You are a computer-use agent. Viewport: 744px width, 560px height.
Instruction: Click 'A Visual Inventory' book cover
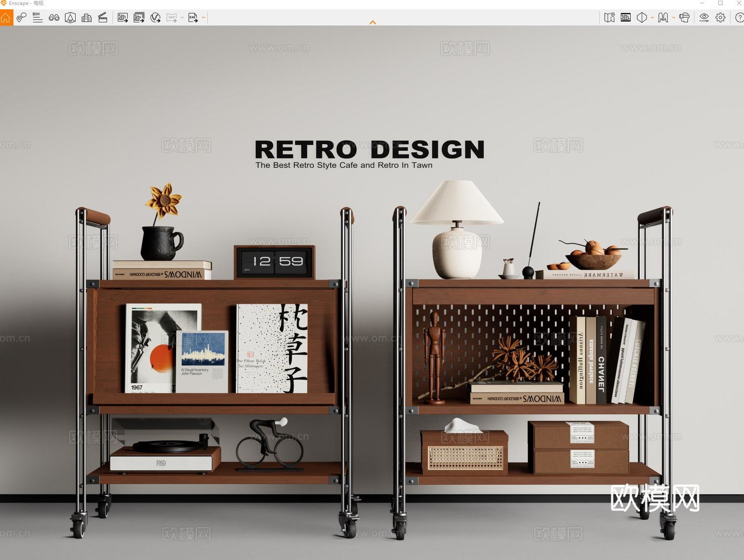pos(202,361)
